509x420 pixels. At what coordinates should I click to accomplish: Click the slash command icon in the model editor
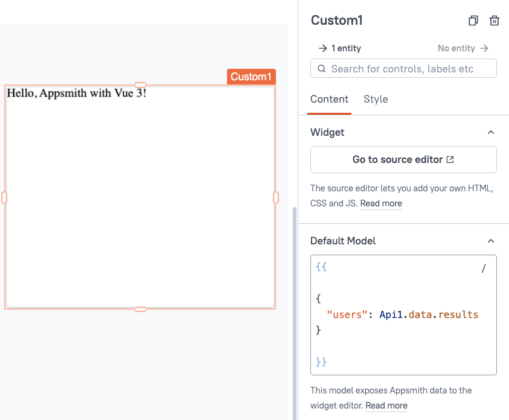click(483, 269)
